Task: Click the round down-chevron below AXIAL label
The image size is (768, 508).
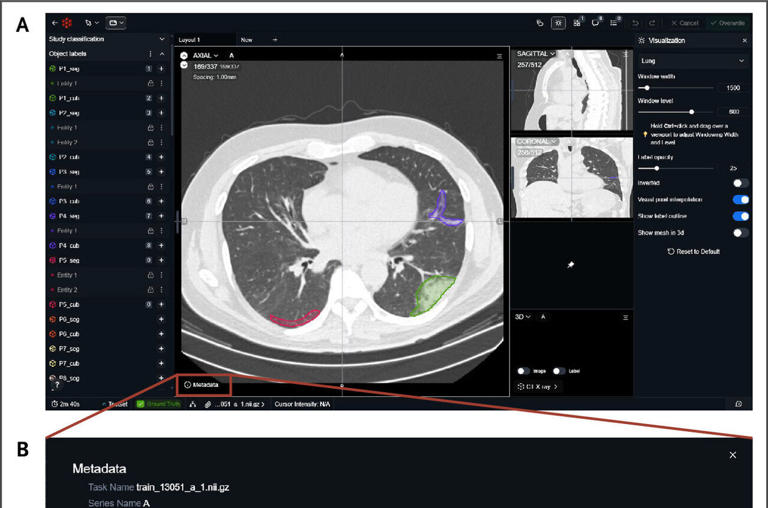Action: click(x=184, y=65)
